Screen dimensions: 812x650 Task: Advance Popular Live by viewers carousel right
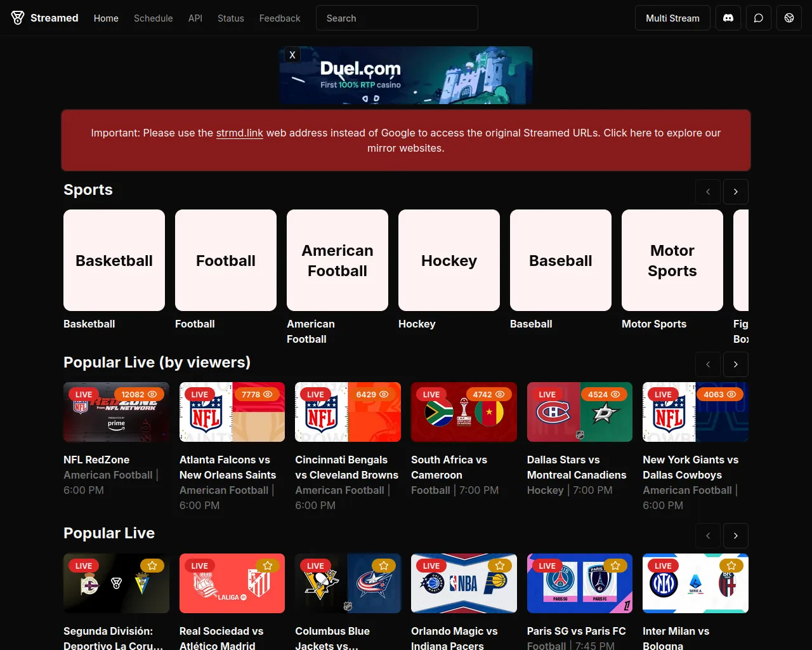[x=736, y=364]
